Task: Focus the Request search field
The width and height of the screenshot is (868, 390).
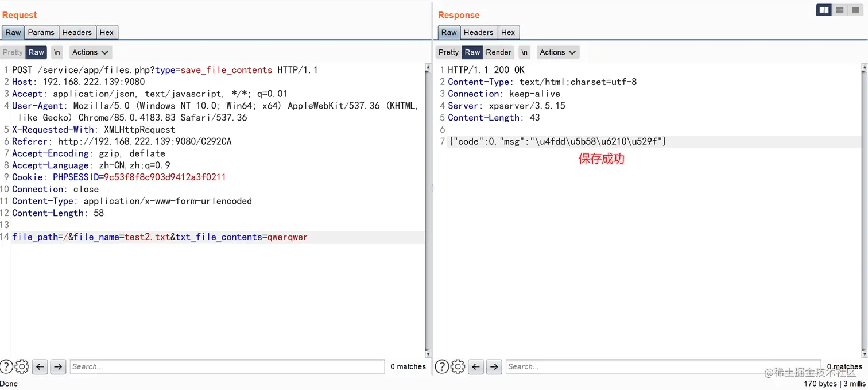Action: tap(227, 366)
